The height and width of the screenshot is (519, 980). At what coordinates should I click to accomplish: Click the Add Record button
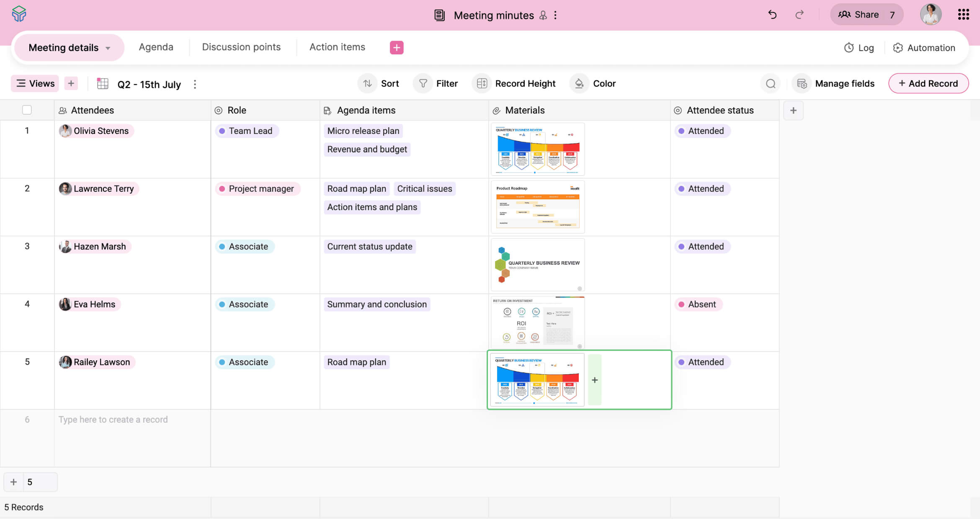tap(928, 83)
